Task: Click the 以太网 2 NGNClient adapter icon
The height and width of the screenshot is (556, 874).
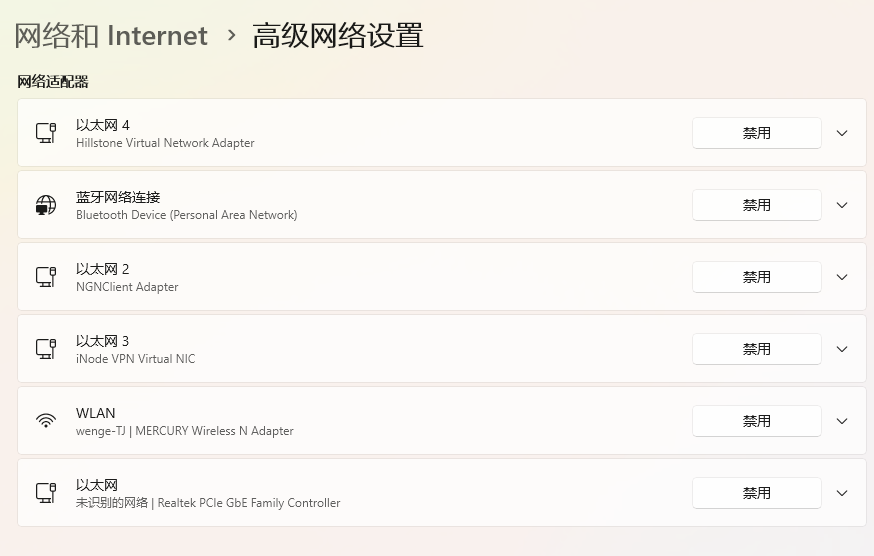Action: (x=46, y=277)
